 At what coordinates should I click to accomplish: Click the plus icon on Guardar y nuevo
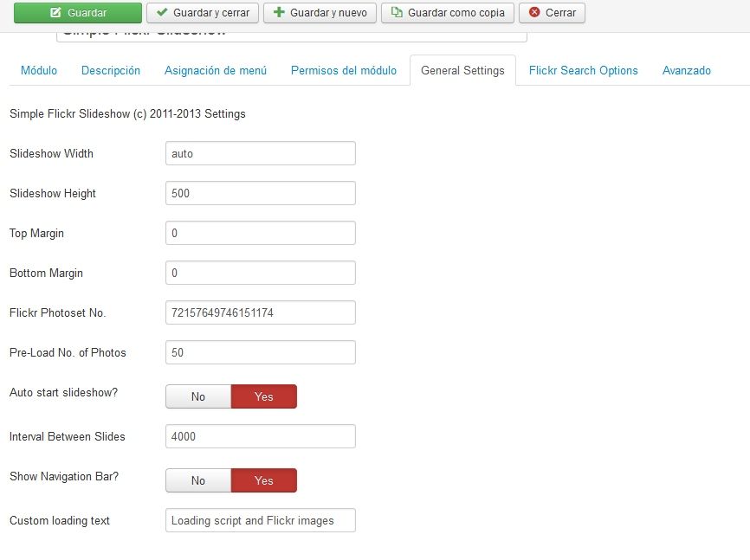tap(279, 12)
